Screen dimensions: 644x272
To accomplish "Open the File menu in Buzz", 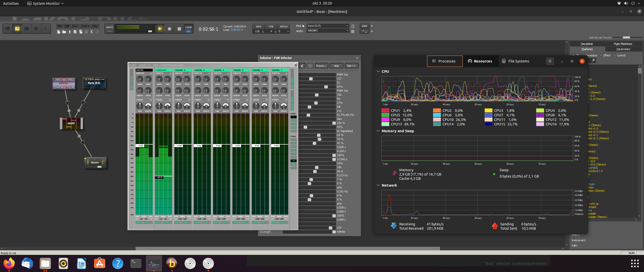I will [59, 26].
